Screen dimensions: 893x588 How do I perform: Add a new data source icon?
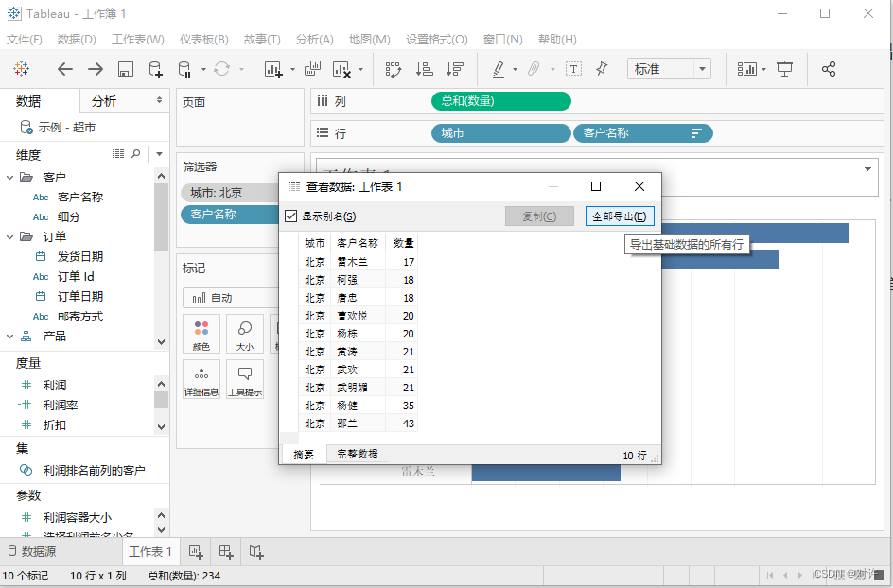155,69
